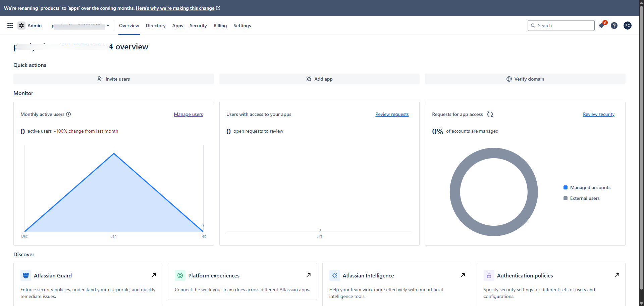Click the Atlassian Intelligence sparkle icon
Viewport: 644px width, 306px height.
click(x=334, y=275)
